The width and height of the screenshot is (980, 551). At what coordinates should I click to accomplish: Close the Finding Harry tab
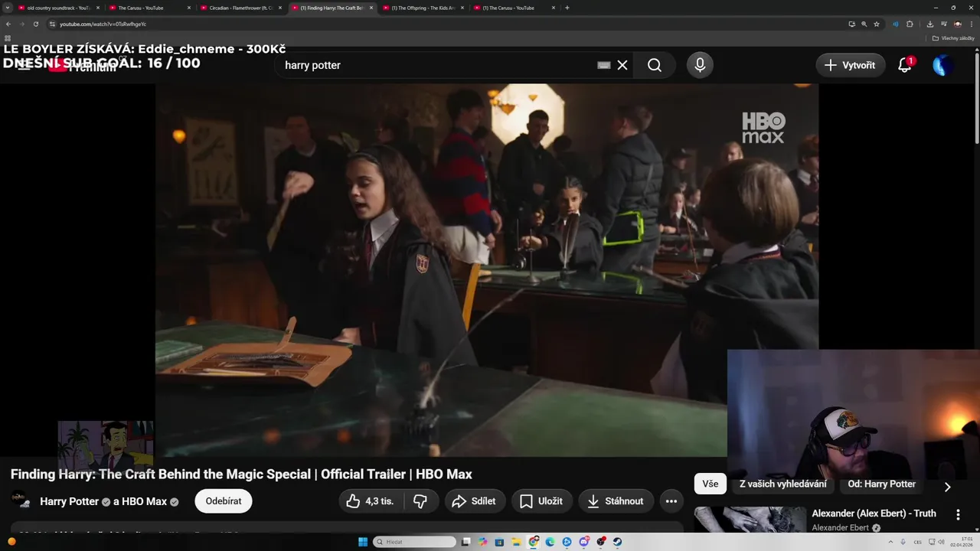(371, 8)
